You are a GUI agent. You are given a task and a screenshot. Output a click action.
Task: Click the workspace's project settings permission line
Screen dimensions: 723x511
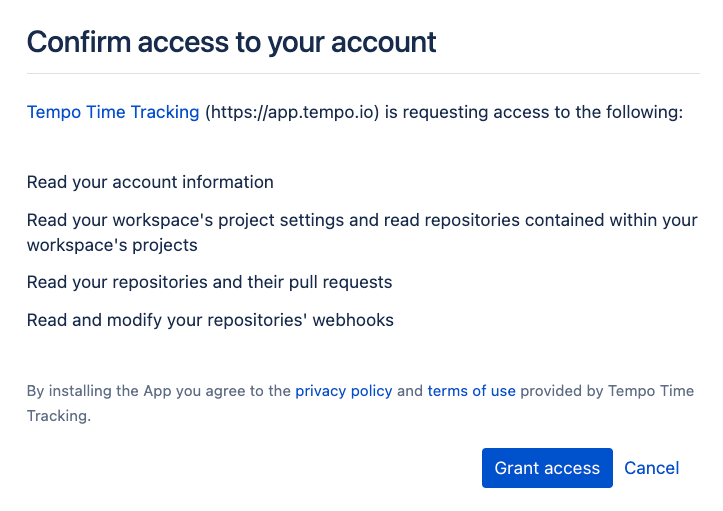(362, 220)
